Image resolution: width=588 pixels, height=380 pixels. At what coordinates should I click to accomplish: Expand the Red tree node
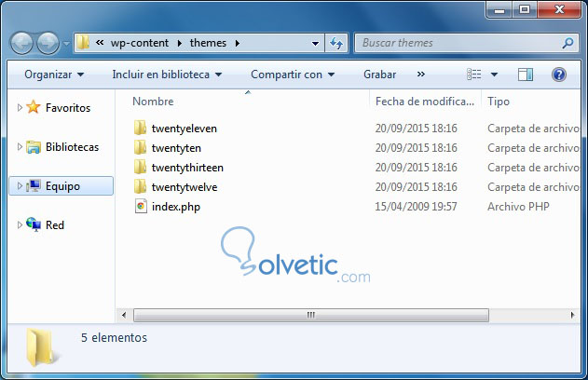point(20,224)
